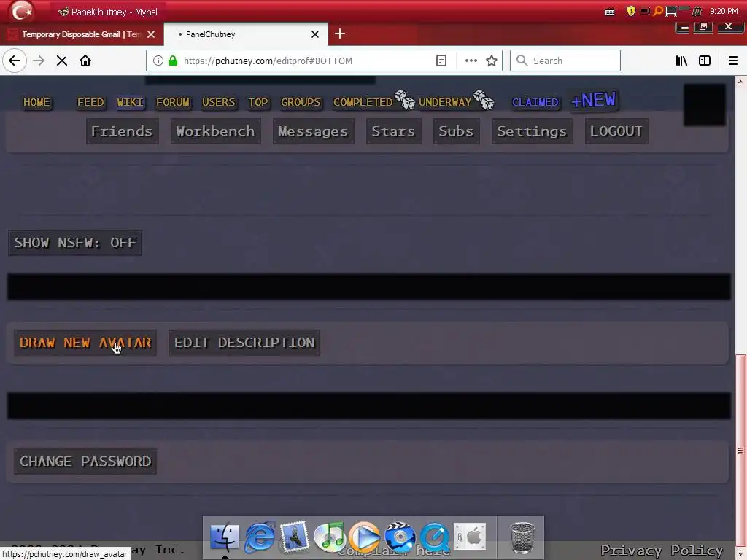This screenshot has height=560, width=747.
Task: Browse the USERS page
Action: [x=219, y=102]
